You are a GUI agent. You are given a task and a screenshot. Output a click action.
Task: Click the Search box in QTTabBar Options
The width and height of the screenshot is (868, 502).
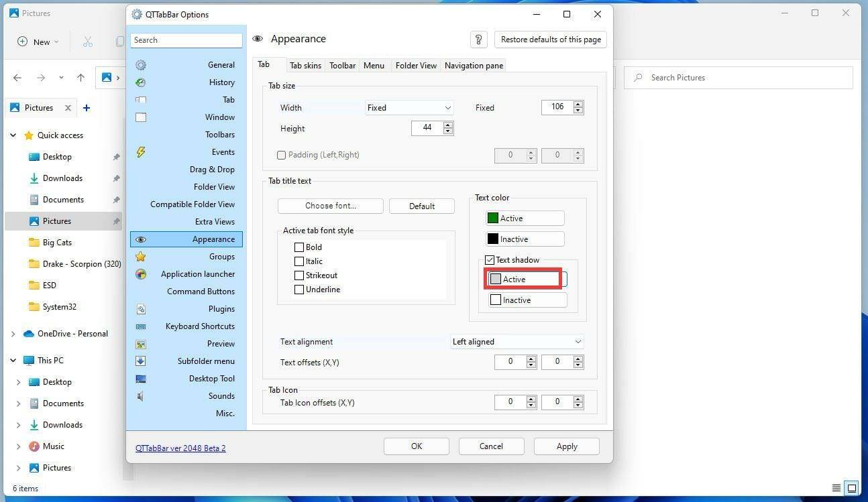(x=186, y=40)
